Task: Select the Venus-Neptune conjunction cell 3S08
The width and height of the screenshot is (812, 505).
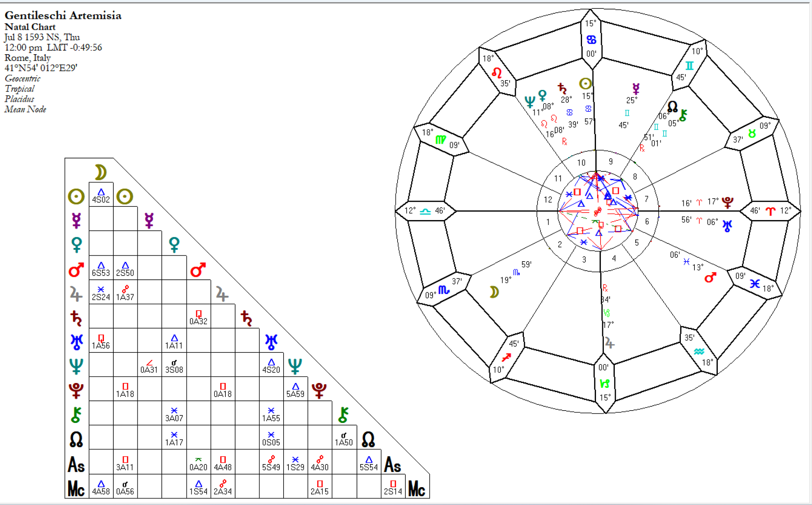Action: 174,365
